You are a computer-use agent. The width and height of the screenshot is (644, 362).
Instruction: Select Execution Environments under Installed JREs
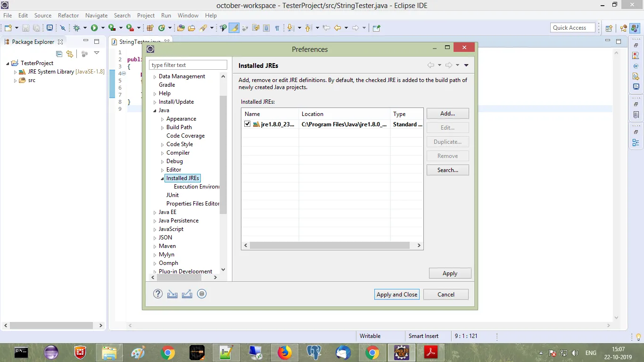click(196, 187)
